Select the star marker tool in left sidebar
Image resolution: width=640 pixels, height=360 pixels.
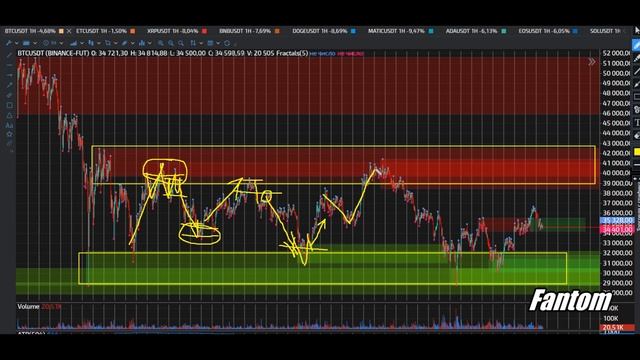(9, 134)
